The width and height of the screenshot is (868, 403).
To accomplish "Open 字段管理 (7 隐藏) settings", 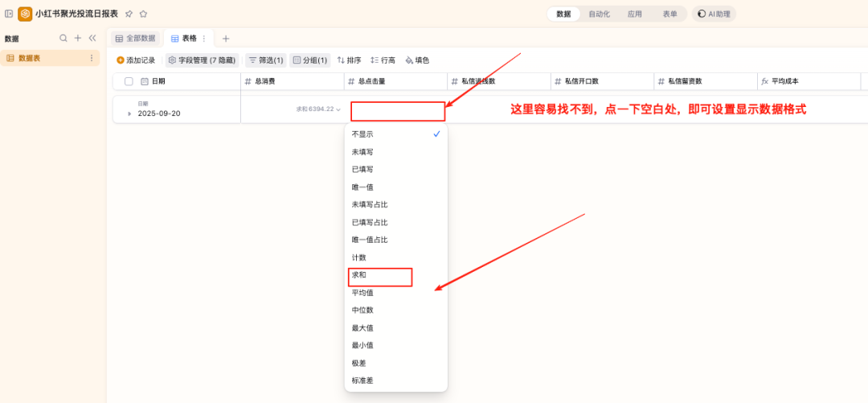I will pyautogui.click(x=202, y=60).
